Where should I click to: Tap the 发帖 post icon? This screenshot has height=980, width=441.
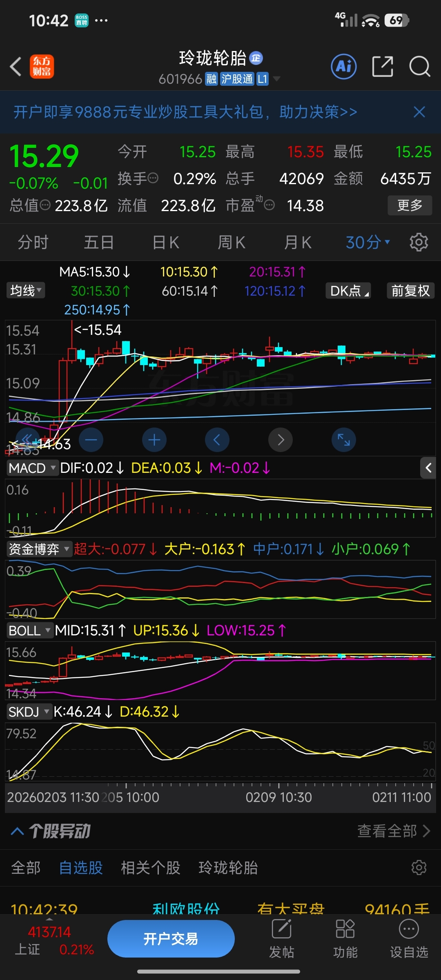coord(281,939)
